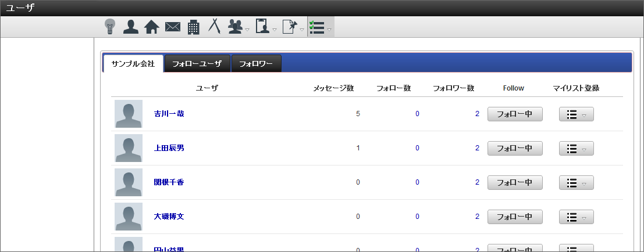Click the light bulb icon in toolbar
The height and width of the screenshot is (252, 644).
110,27
